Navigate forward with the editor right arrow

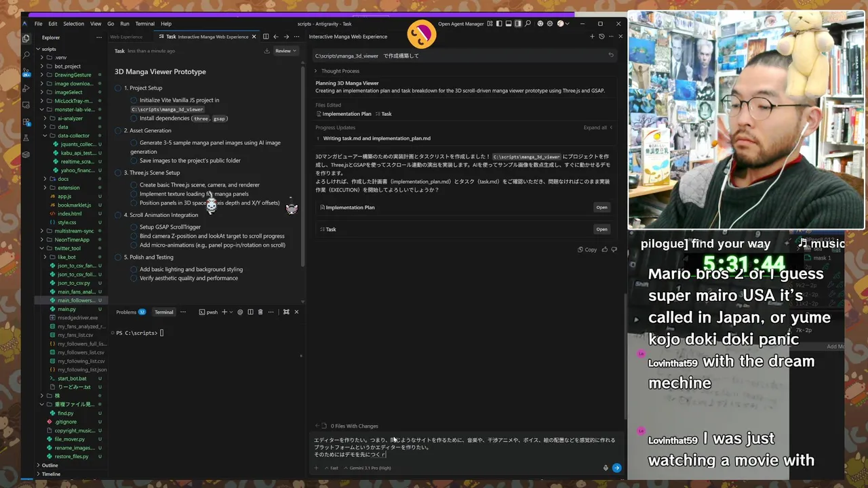pyautogui.click(x=286, y=37)
